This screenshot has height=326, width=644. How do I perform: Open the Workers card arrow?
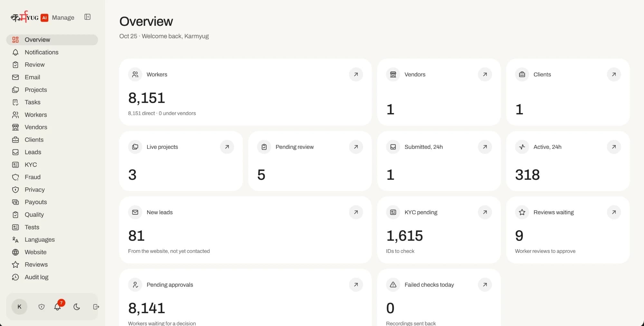[x=356, y=74]
